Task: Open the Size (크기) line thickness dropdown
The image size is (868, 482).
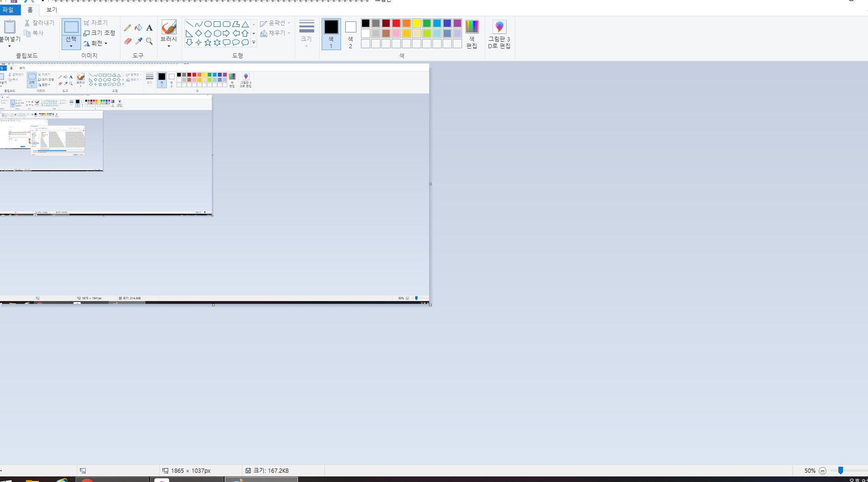Action: click(x=306, y=34)
